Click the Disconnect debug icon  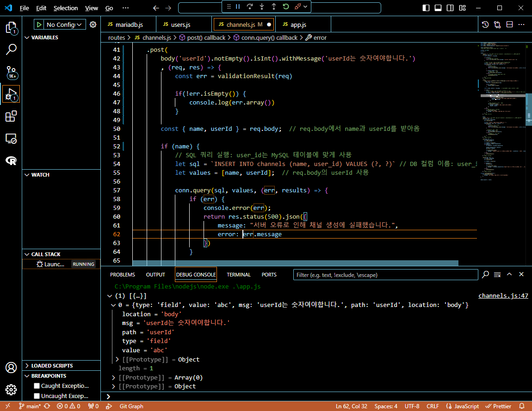tap(298, 6)
